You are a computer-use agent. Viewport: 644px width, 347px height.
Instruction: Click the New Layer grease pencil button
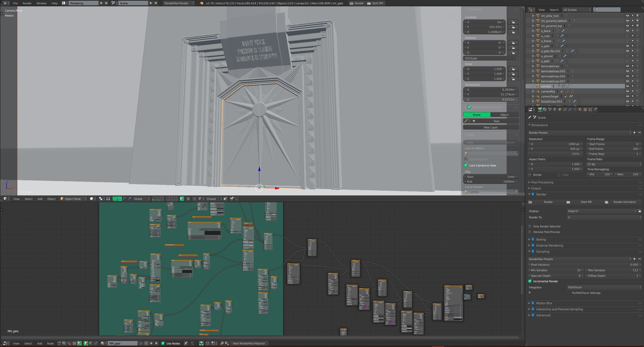pyautogui.click(x=490, y=127)
